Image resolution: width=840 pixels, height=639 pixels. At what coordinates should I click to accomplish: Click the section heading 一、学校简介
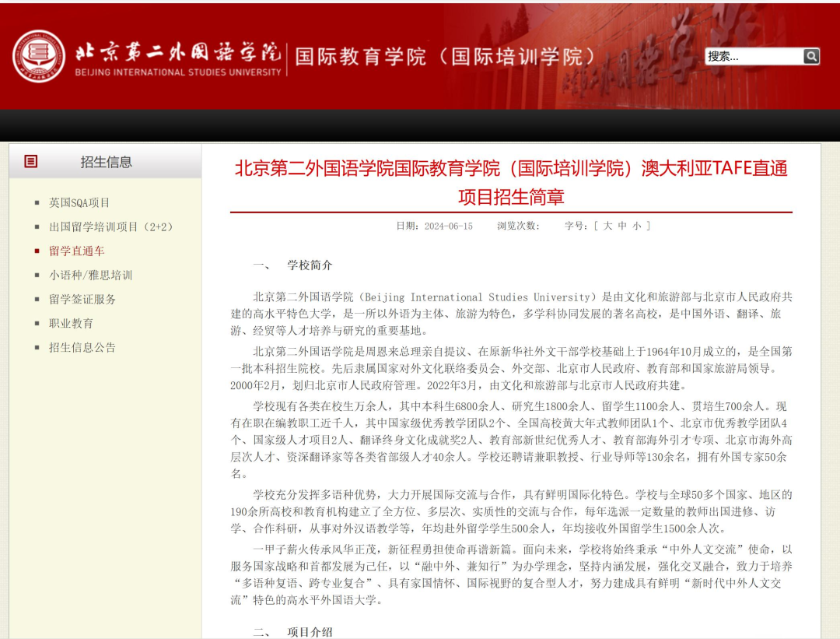pos(292,265)
